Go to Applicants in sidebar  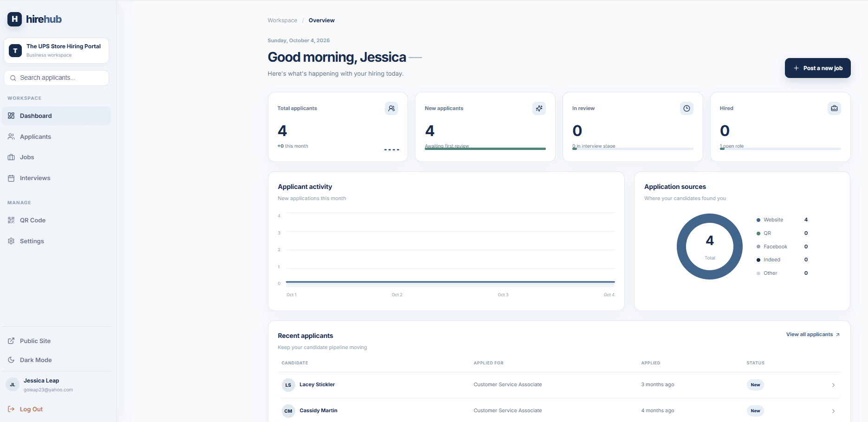click(56, 136)
